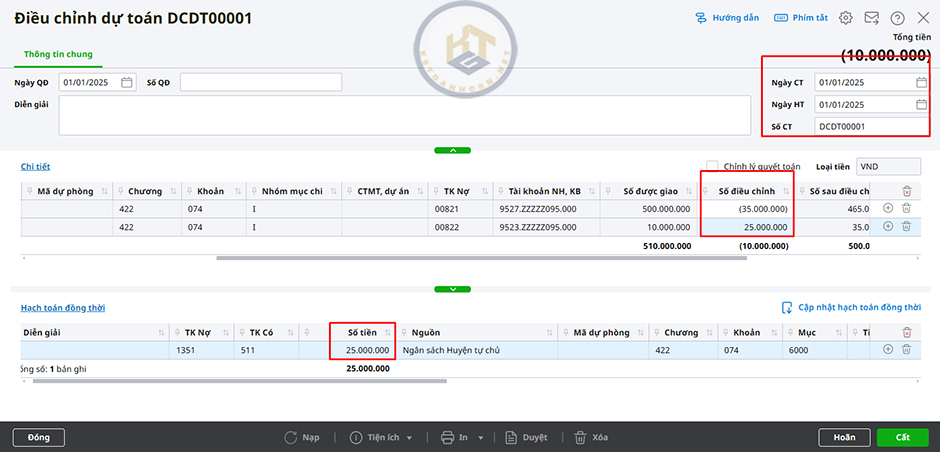
Task: Open the Hướng dẫn guide link
Action: tap(726, 18)
